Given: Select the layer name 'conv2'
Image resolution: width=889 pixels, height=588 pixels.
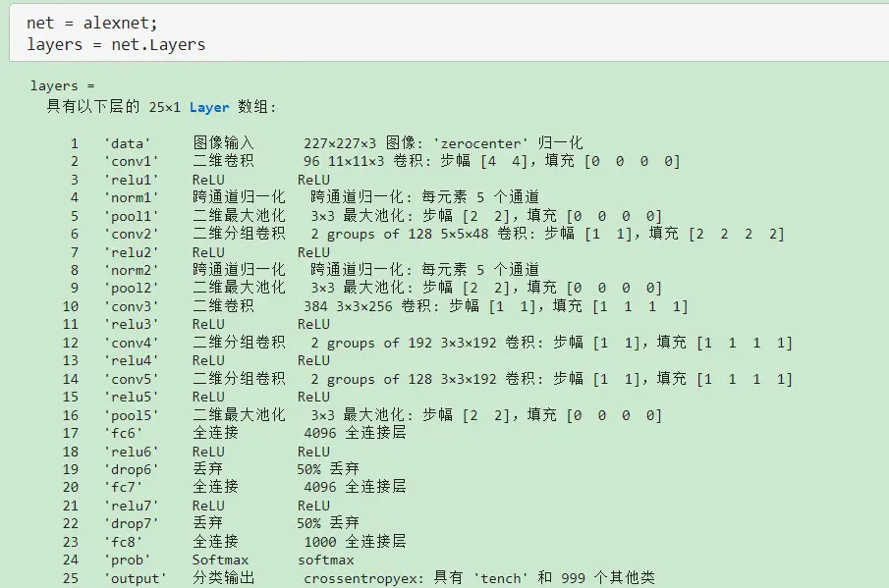Looking at the screenshot, I should tap(131, 234).
